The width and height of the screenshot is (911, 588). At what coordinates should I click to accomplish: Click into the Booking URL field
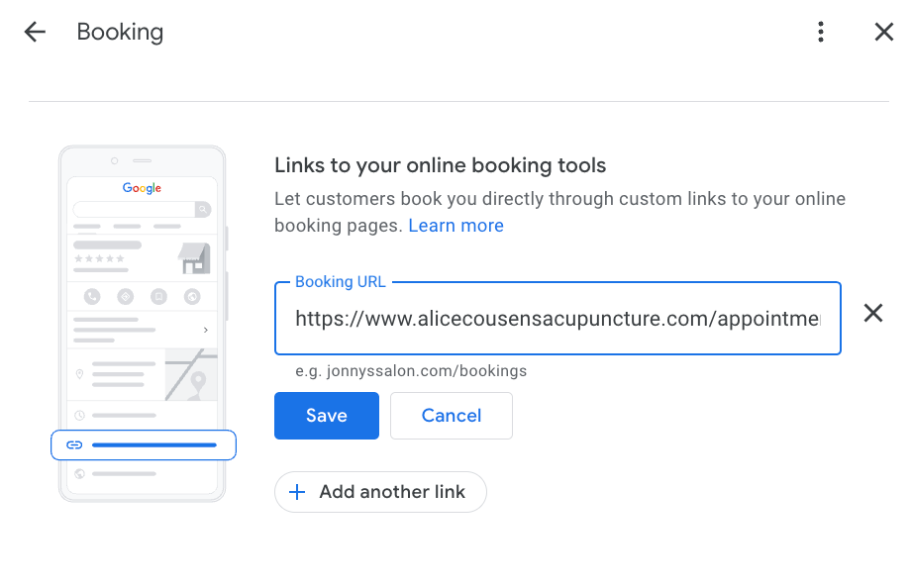(x=557, y=319)
